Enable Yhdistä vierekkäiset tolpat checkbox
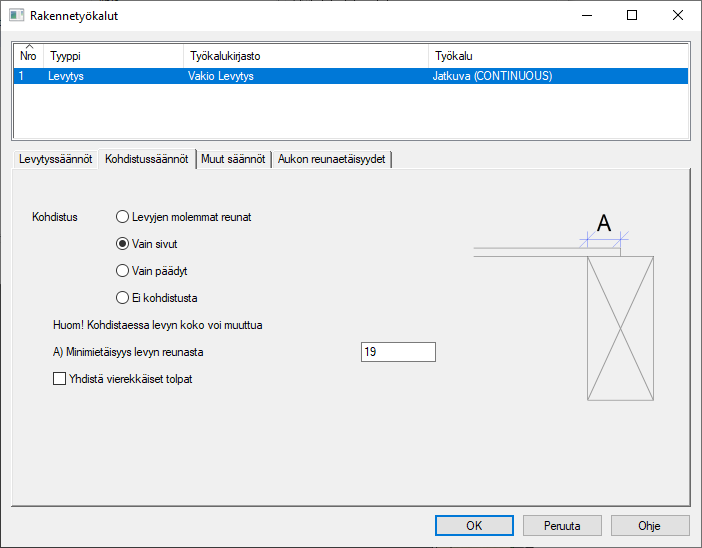This screenshot has height=548, width=702. pyautogui.click(x=59, y=379)
